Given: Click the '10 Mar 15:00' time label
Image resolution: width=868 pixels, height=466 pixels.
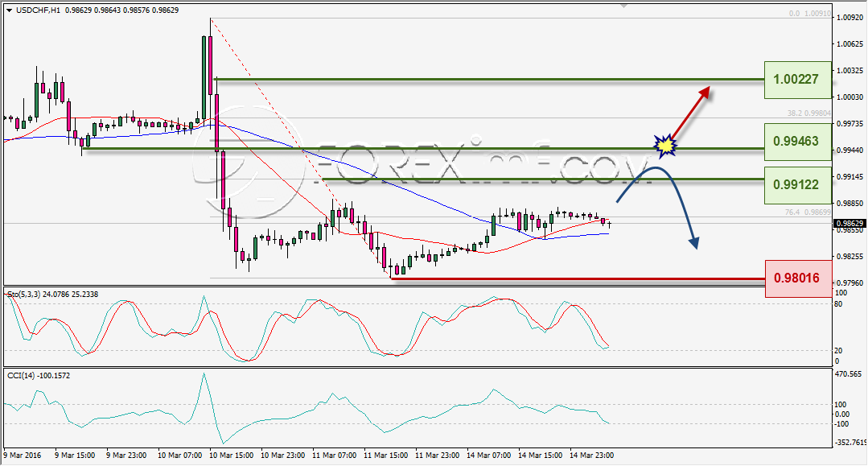Looking at the screenshot, I should tap(232, 456).
